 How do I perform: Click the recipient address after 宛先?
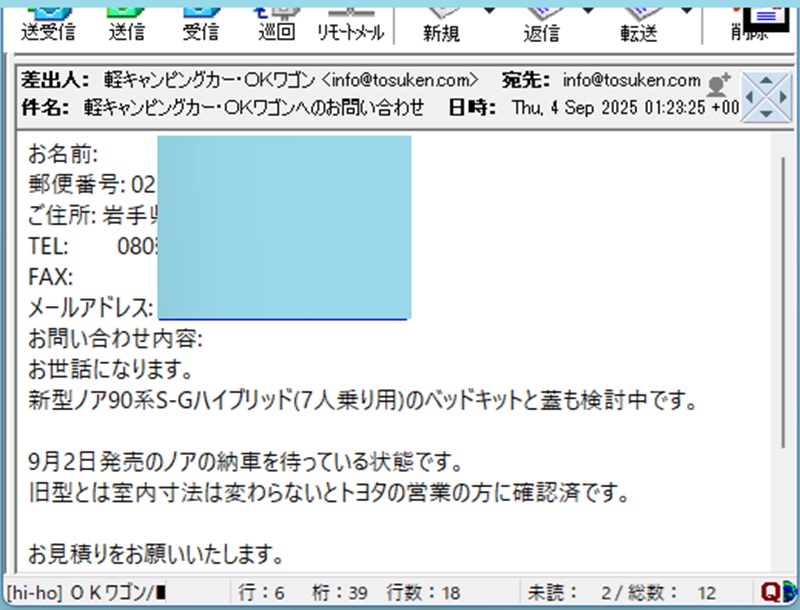click(x=632, y=81)
